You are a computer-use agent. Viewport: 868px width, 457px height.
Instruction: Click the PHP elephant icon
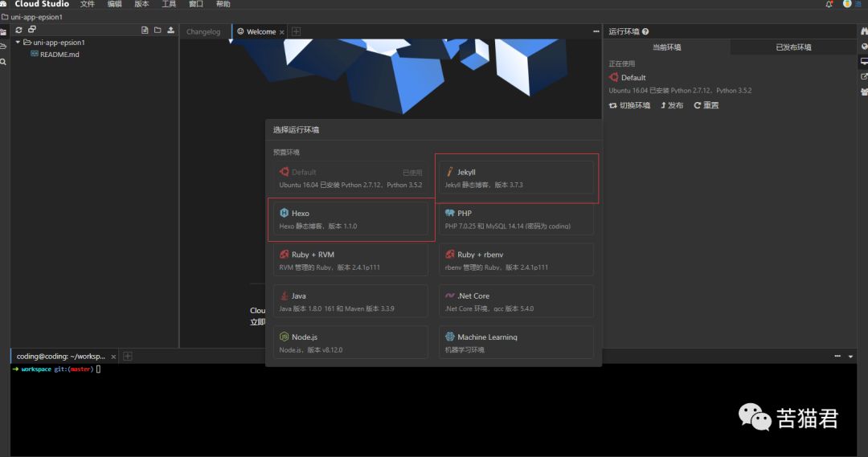[449, 213]
